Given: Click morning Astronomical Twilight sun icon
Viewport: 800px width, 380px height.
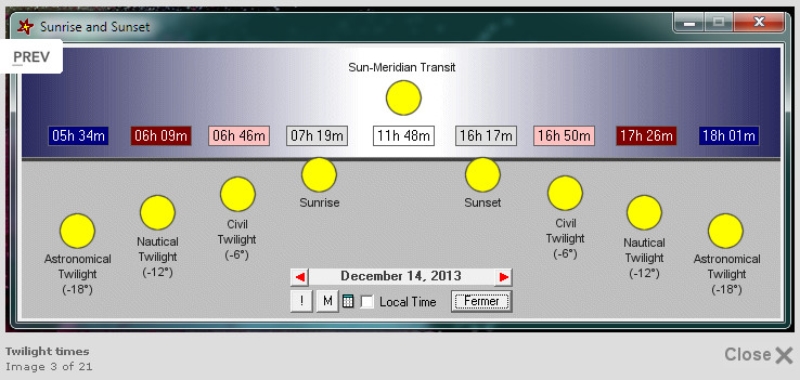Looking at the screenshot, I should (x=78, y=231).
